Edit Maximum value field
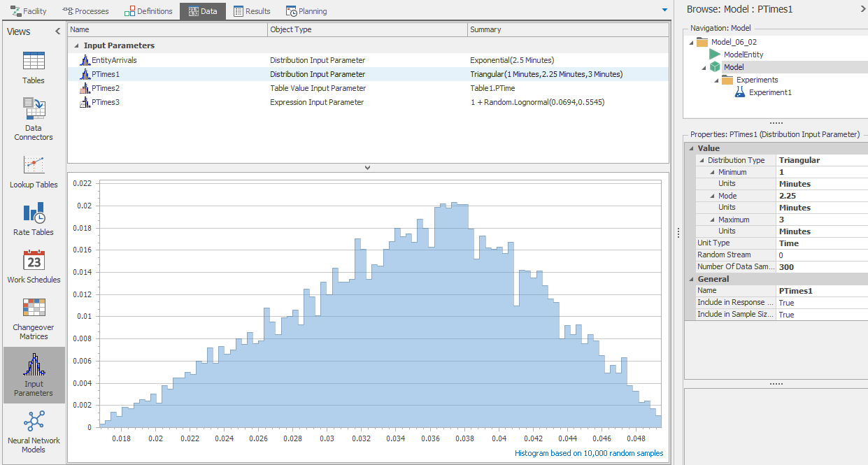The width and height of the screenshot is (868, 465). coord(822,220)
